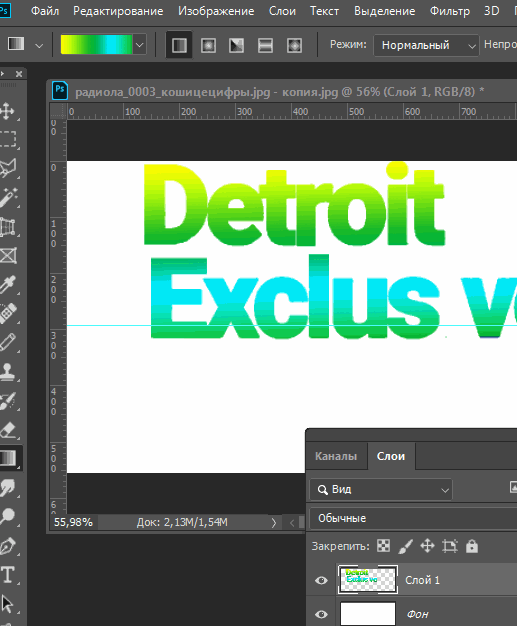
Task: Open the 3D menu
Action: 491,11
